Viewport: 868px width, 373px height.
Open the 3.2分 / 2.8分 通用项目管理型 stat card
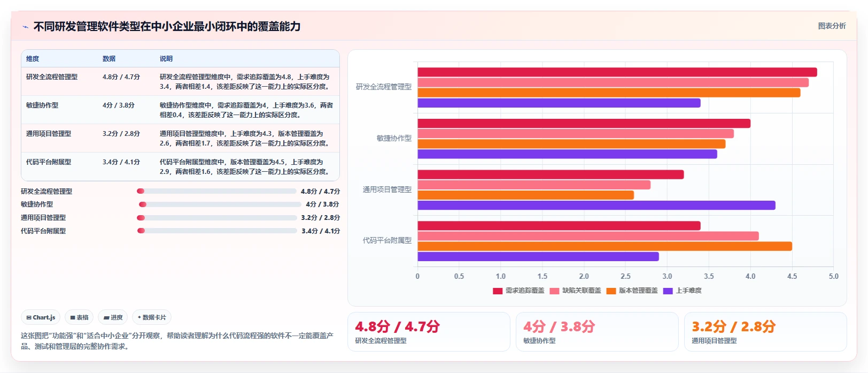point(765,332)
